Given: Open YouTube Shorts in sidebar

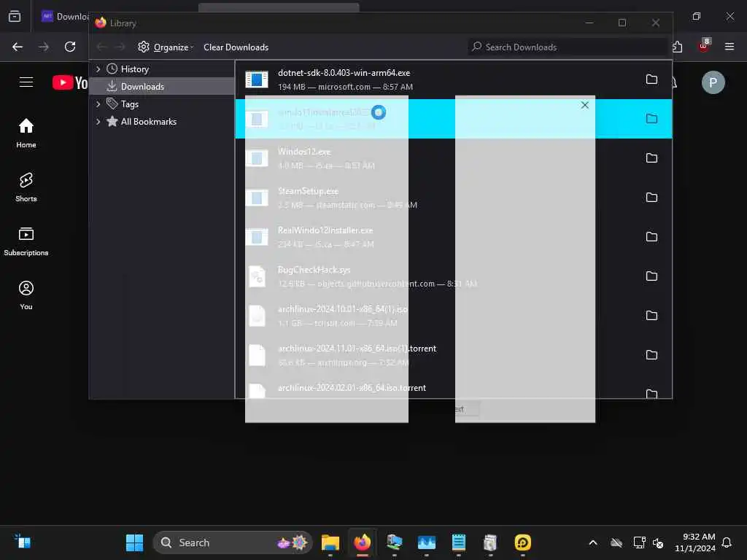Looking at the screenshot, I should (x=26, y=187).
